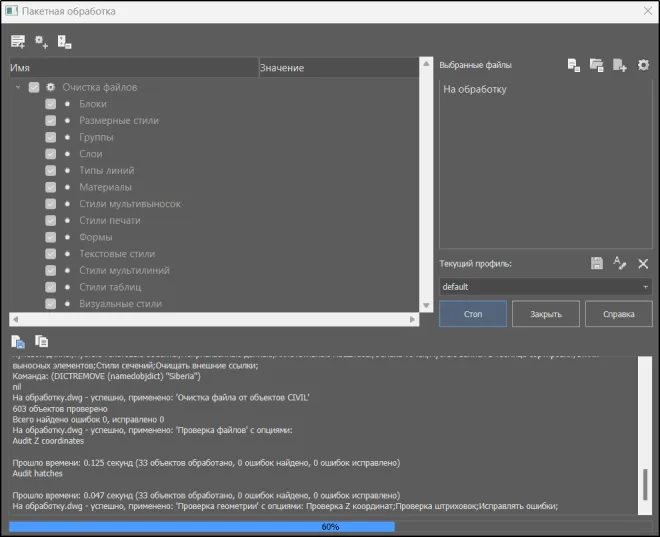The image size is (660, 537).
Task: Click the add list icon in top-left toolbar
Action: click(x=18, y=41)
